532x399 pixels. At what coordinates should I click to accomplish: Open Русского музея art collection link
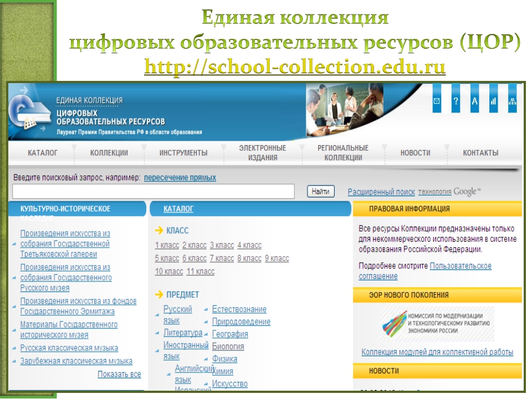tap(66, 278)
